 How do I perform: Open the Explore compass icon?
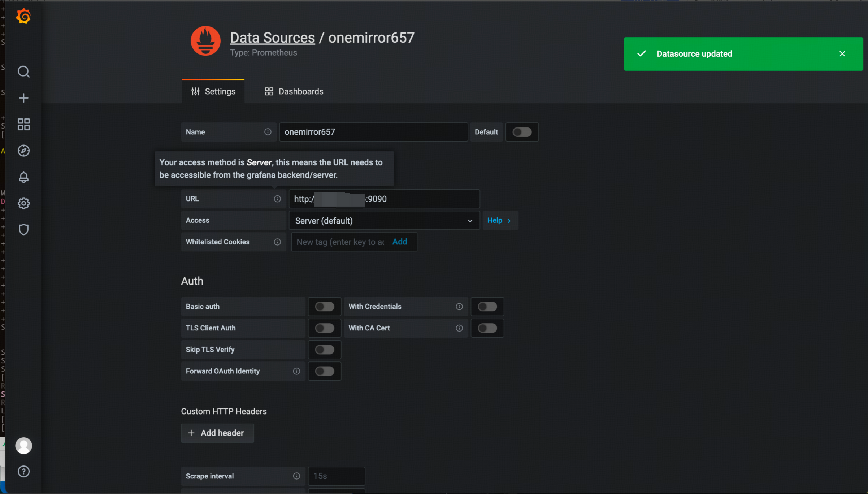23,151
